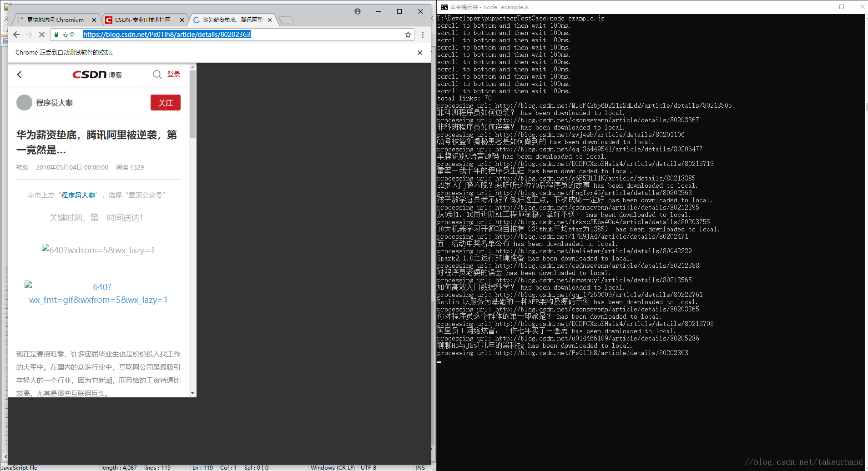The image size is (868, 471).
Task: Click the Chrome back arrow button
Action: (x=16, y=35)
